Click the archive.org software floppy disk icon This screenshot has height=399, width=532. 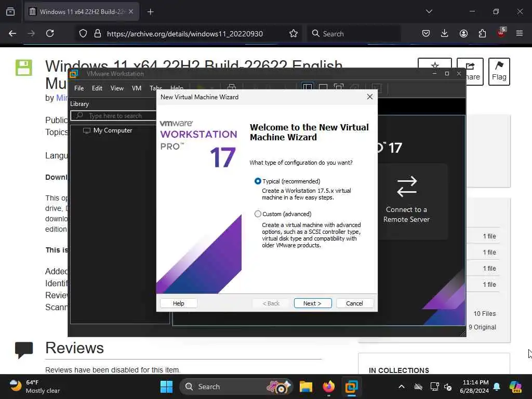click(x=24, y=68)
